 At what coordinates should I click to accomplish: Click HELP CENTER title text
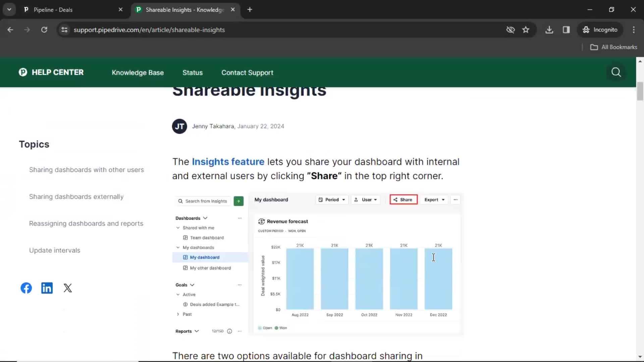(x=58, y=72)
